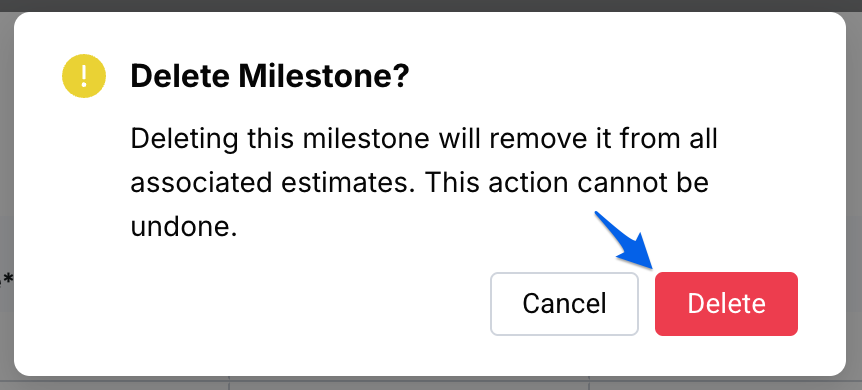Select the white outlined Cancel button

click(564, 304)
